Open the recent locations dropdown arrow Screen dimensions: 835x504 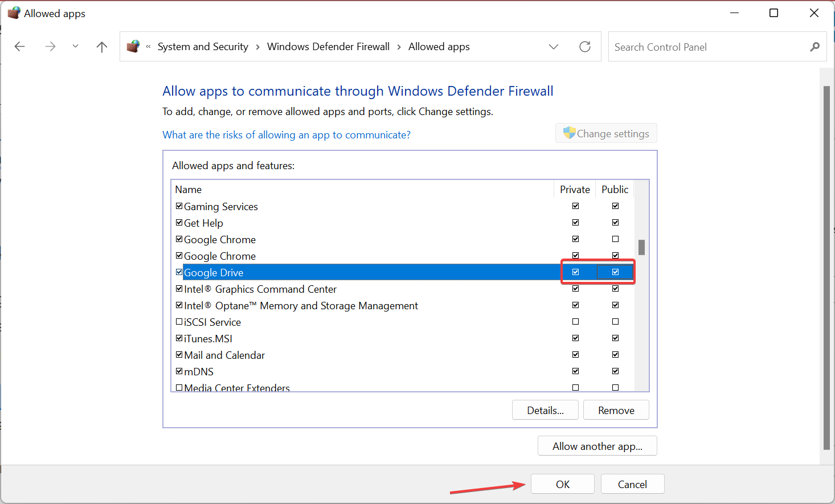coord(75,47)
